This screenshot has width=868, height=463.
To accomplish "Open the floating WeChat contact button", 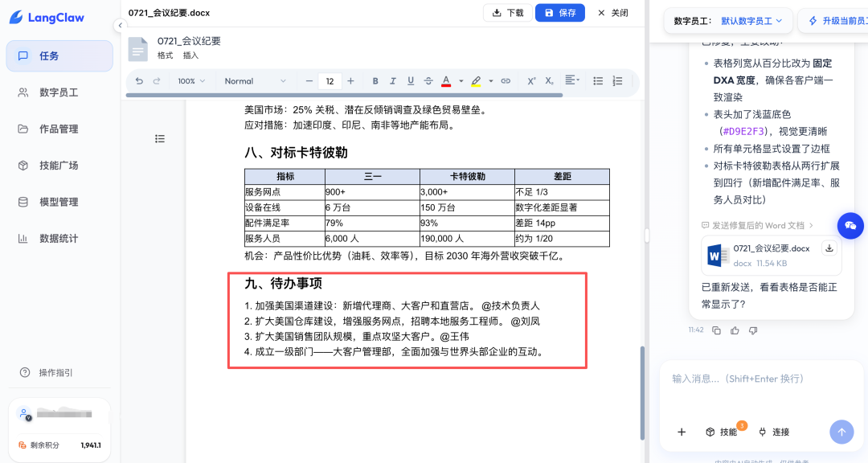I will click(850, 225).
